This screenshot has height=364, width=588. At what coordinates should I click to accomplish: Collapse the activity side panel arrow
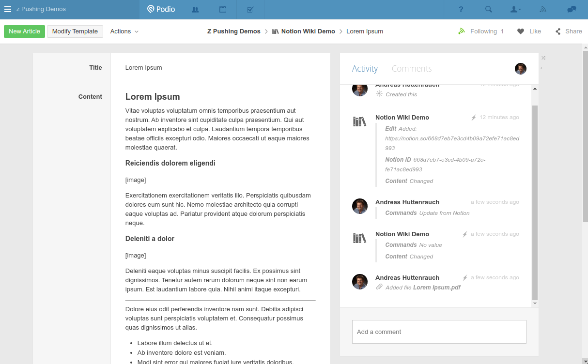(543, 68)
